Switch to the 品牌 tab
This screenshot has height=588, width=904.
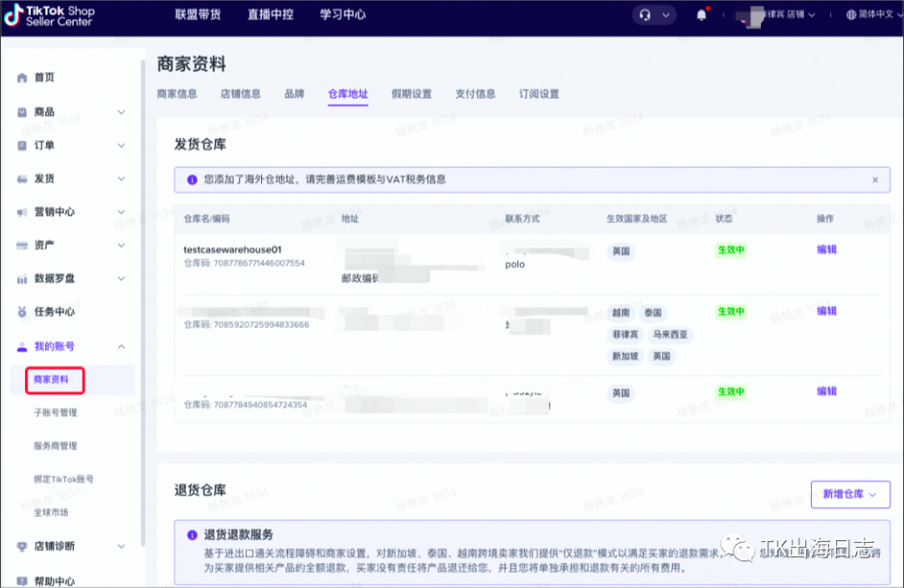294,94
